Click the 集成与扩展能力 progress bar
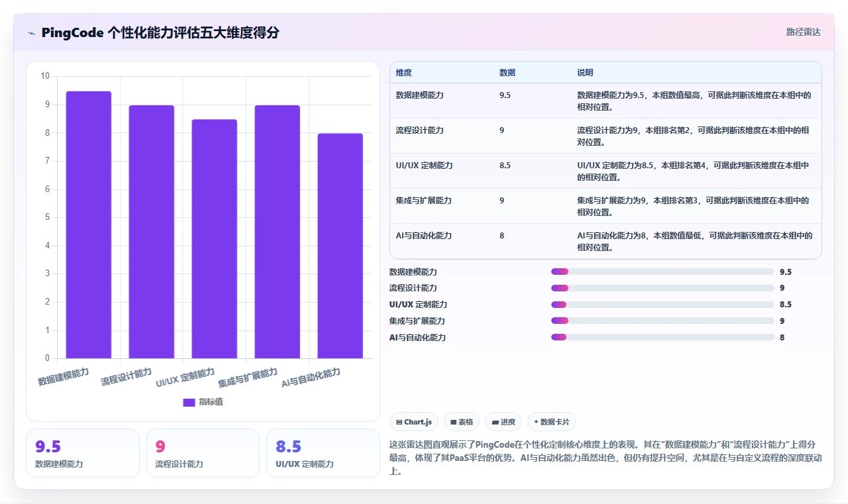Image resolution: width=848 pixels, height=504 pixels. [662, 321]
